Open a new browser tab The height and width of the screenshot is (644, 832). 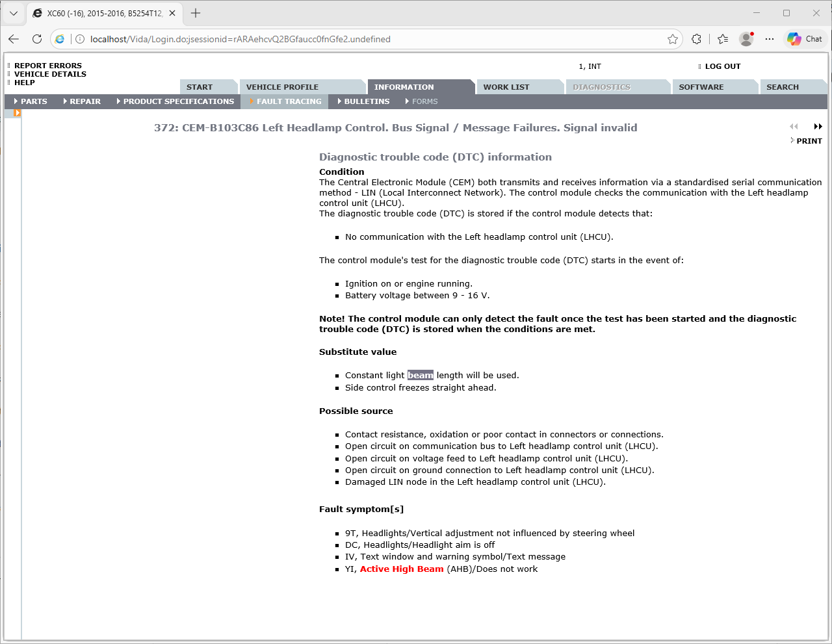[196, 13]
